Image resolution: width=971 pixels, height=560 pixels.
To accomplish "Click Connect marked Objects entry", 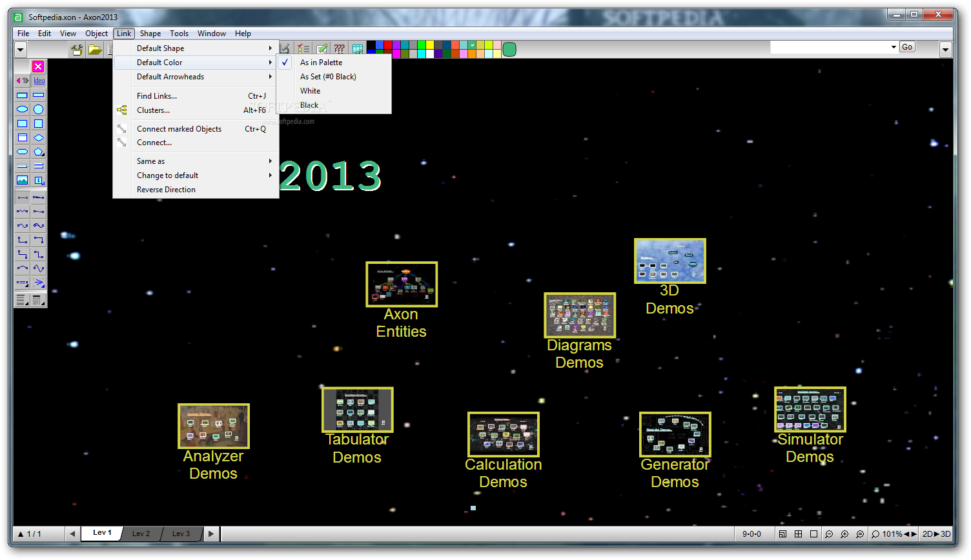I will click(196, 129).
